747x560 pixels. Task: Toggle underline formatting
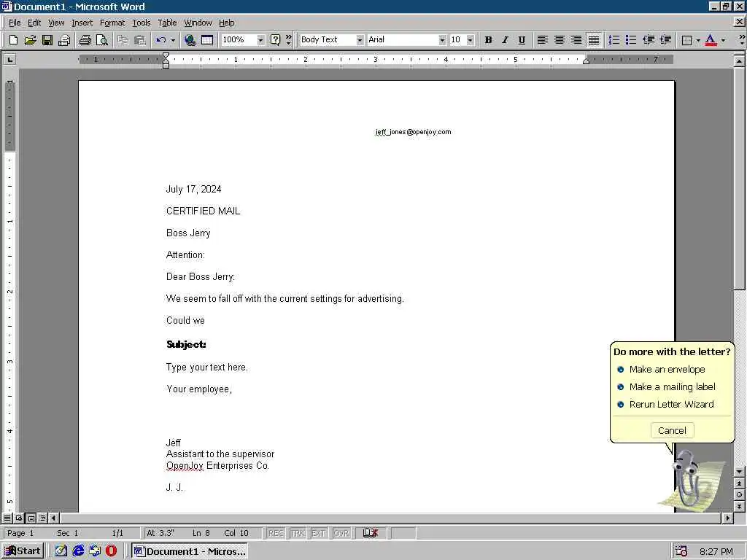coord(522,40)
